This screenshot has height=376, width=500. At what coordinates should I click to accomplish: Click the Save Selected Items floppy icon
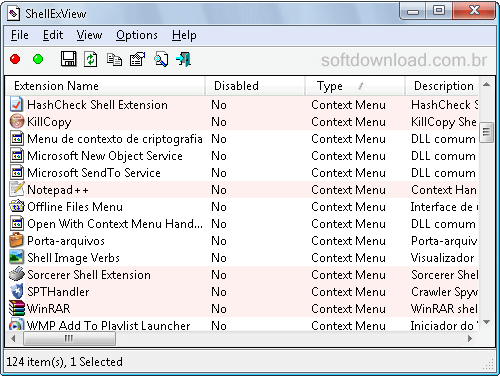pos(69,60)
